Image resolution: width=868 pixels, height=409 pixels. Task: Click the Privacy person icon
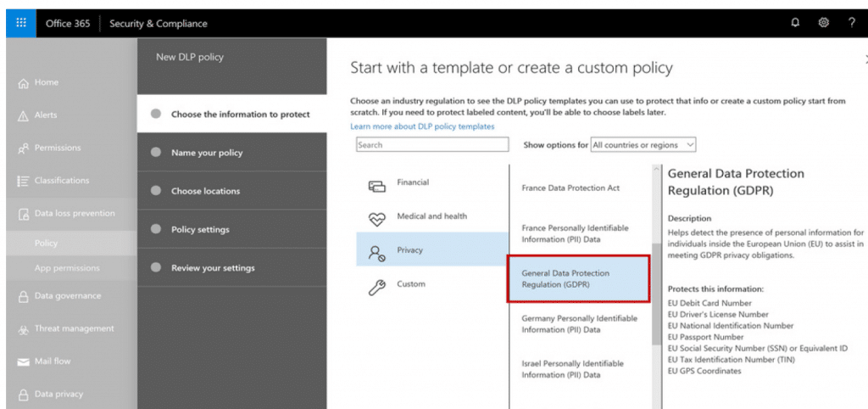377,253
